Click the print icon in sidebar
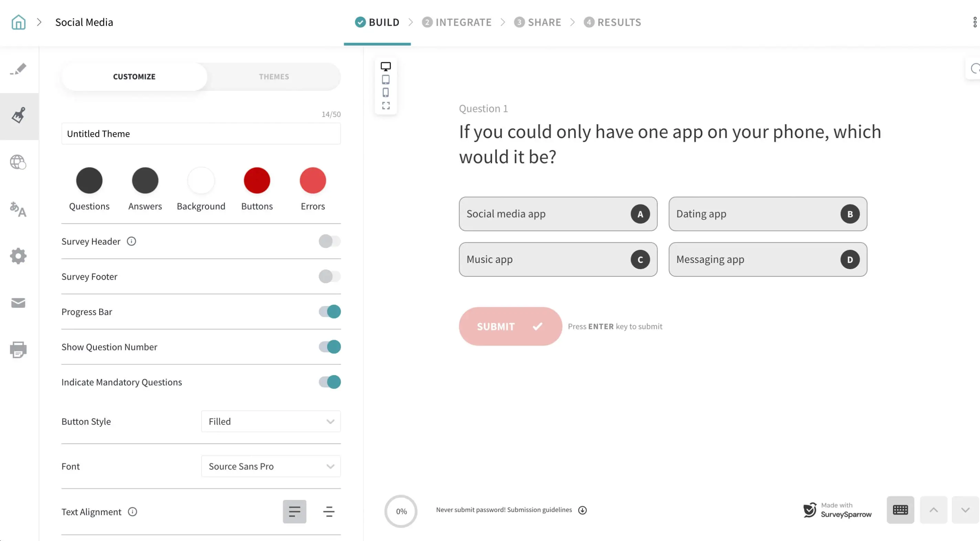This screenshot has width=980, height=541. tap(18, 349)
